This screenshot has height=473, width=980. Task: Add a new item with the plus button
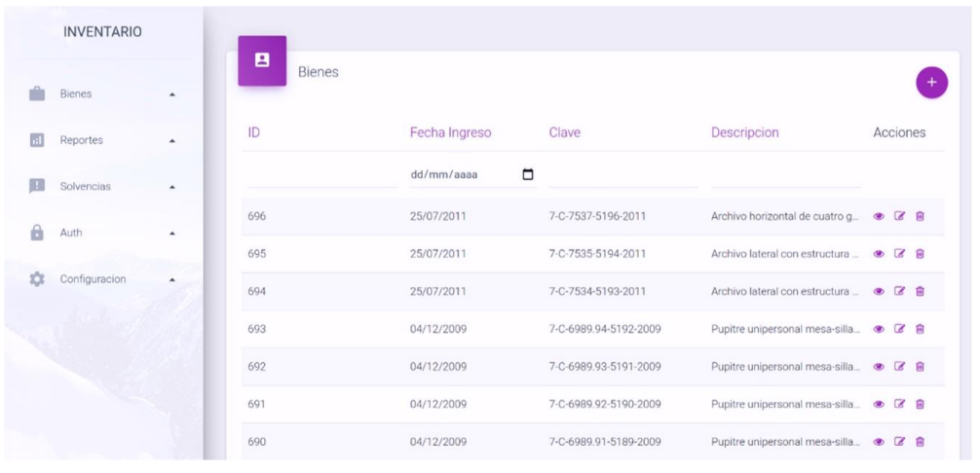coord(931,83)
